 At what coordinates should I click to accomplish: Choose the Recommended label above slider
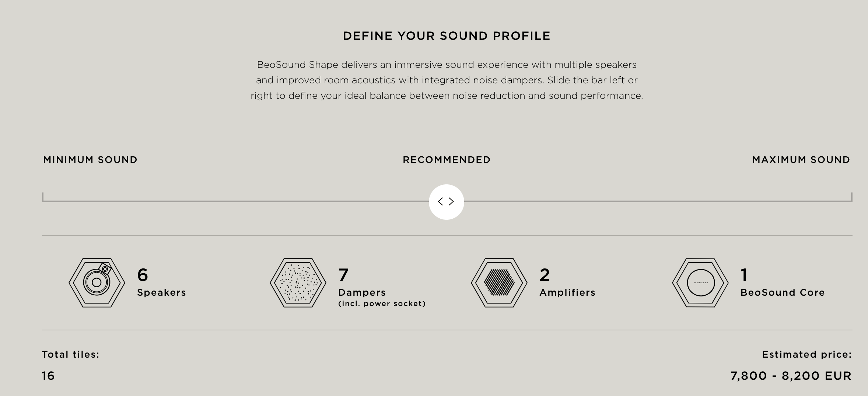click(x=447, y=160)
